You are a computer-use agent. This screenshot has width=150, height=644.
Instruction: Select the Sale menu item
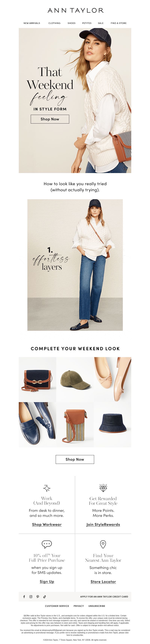(100, 23)
